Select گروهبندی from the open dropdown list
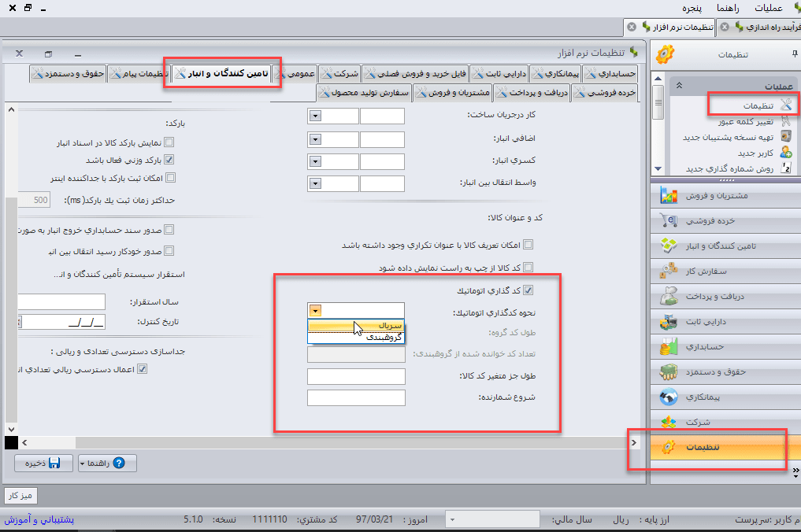The image size is (801, 532). pyautogui.click(x=384, y=337)
